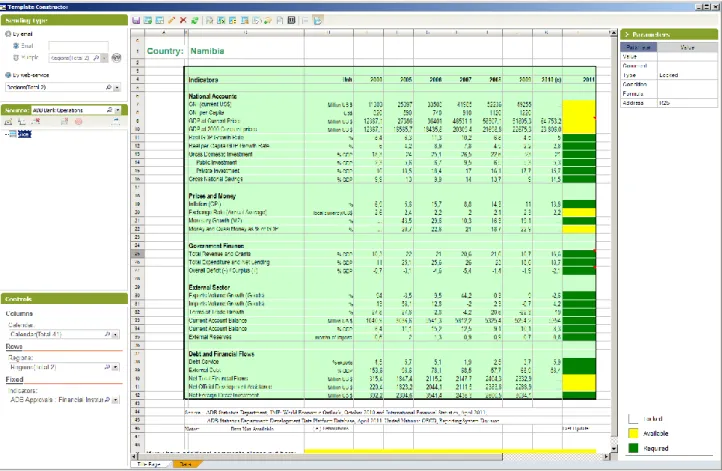Open the web-service Regions dropdown arrow
722x471 pixels.
pos(117,87)
